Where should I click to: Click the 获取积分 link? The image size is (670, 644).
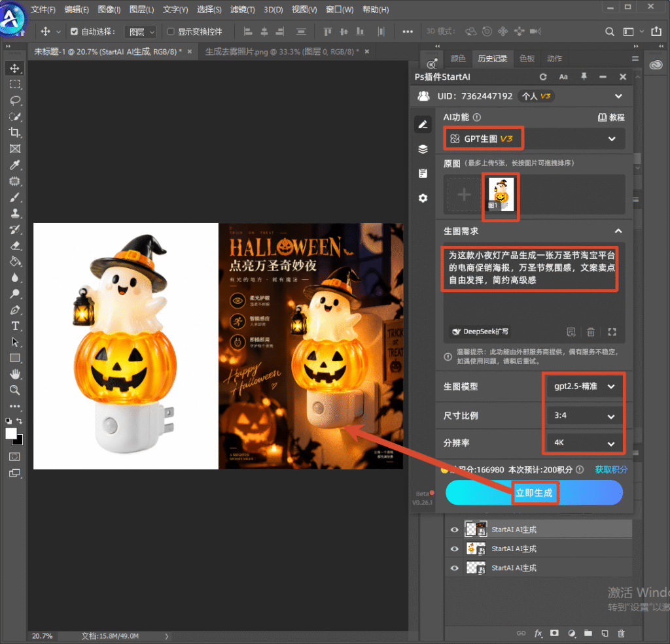click(611, 470)
